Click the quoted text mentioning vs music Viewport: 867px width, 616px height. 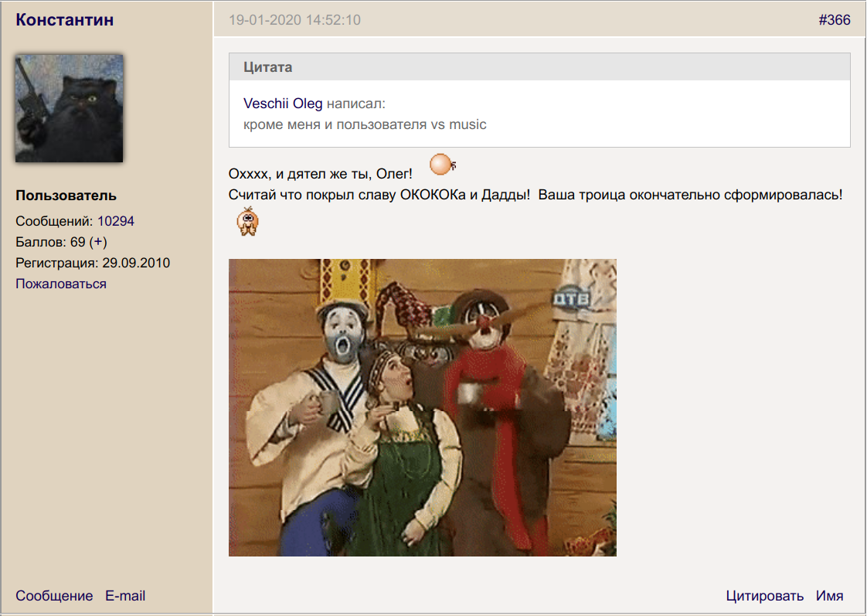pos(365,124)
